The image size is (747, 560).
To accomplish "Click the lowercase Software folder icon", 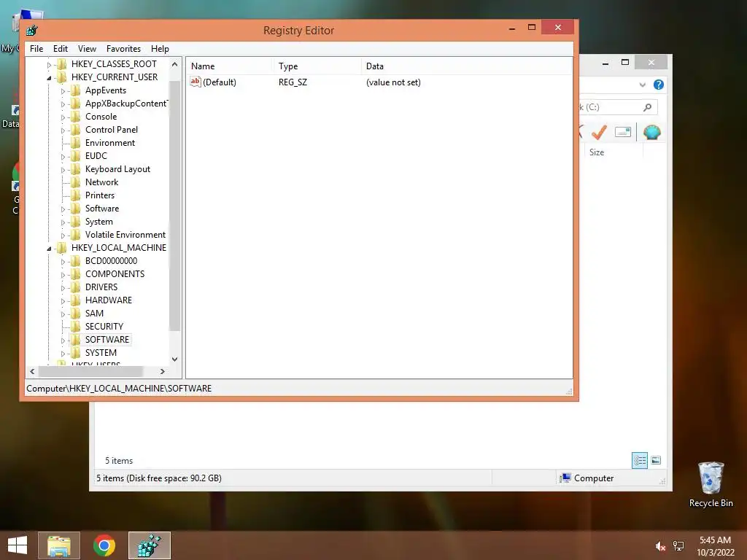I will 76,208.
